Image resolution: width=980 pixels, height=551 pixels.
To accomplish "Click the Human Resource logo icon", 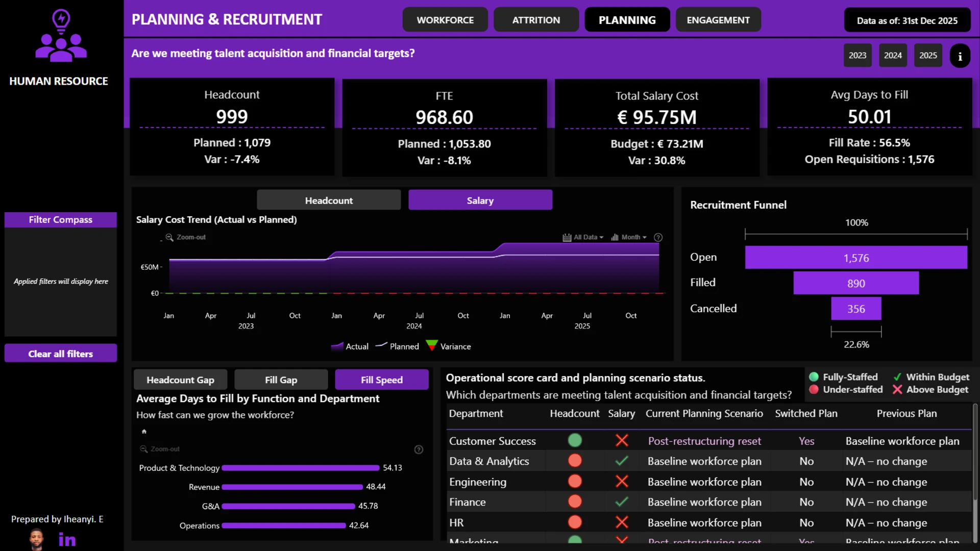I will [x=61, y=35].
